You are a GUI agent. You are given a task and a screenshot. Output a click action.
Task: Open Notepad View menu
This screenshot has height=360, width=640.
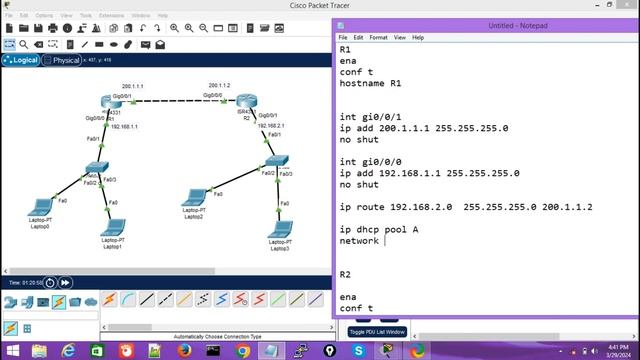(400, 37)
